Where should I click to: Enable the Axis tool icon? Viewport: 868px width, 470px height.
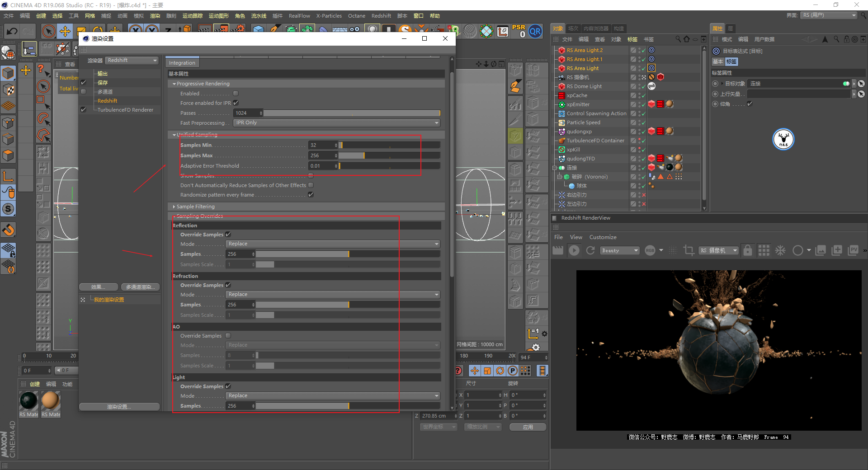click(8, 176)
